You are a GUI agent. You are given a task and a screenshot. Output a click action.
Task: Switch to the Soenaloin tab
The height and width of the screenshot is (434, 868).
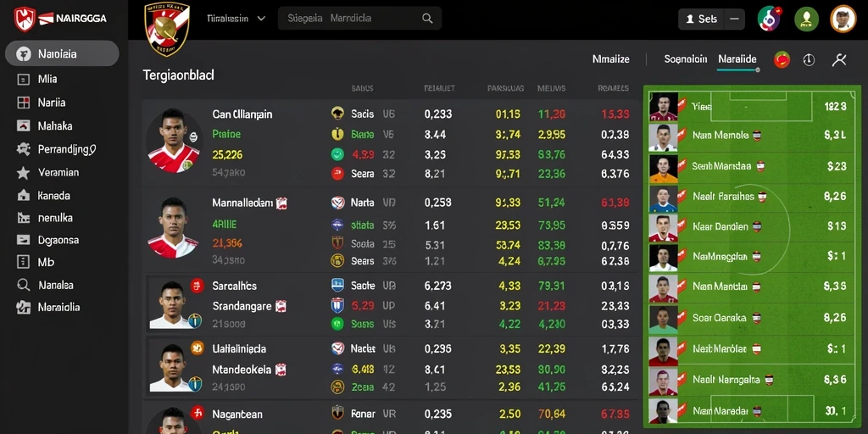coord(685,59)
